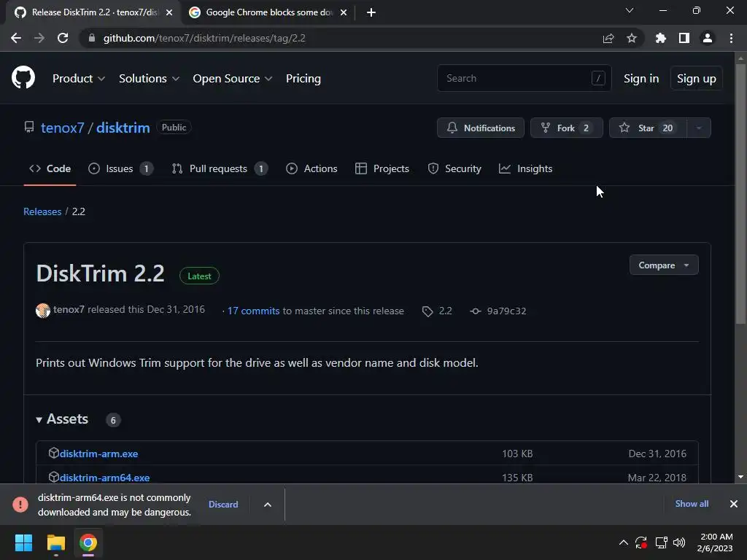The width and height of the screenshot is (747, 560).
Task: Click the 2.2 tag icon
Action: pos(427,311)
